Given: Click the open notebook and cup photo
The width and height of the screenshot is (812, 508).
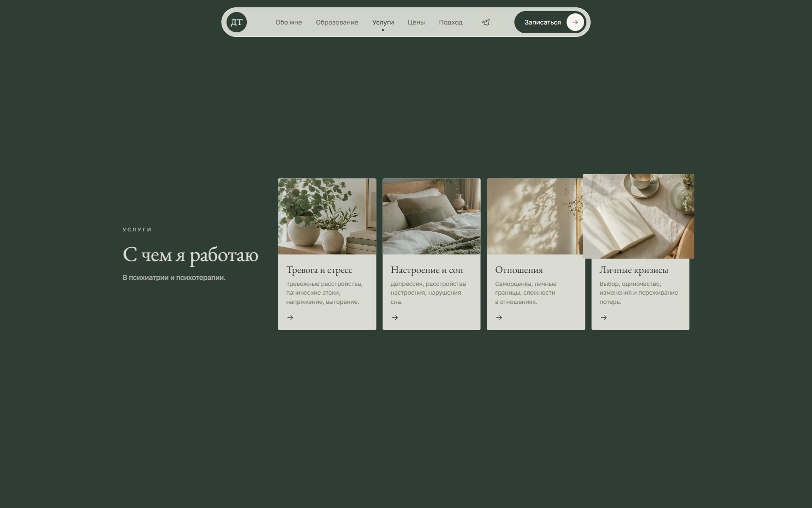Looking at the screenshot, I should pyautogui.click(x=639, y=216).
